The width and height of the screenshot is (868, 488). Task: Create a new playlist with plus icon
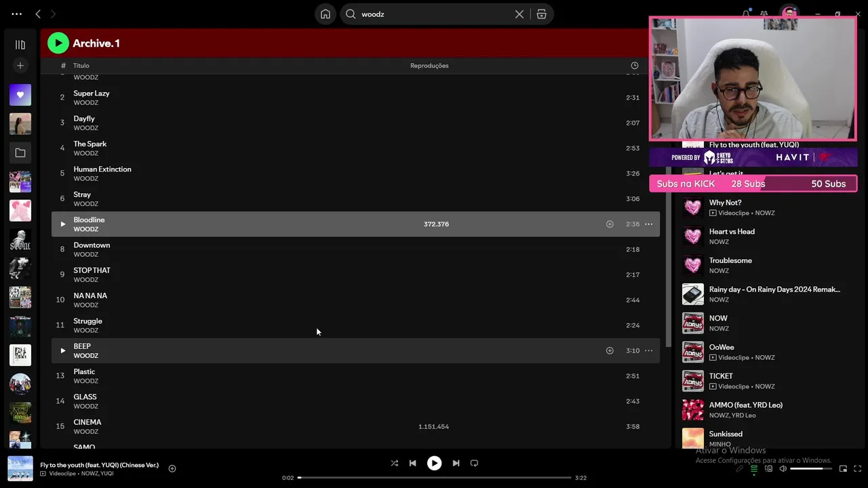tap(20, 66)
